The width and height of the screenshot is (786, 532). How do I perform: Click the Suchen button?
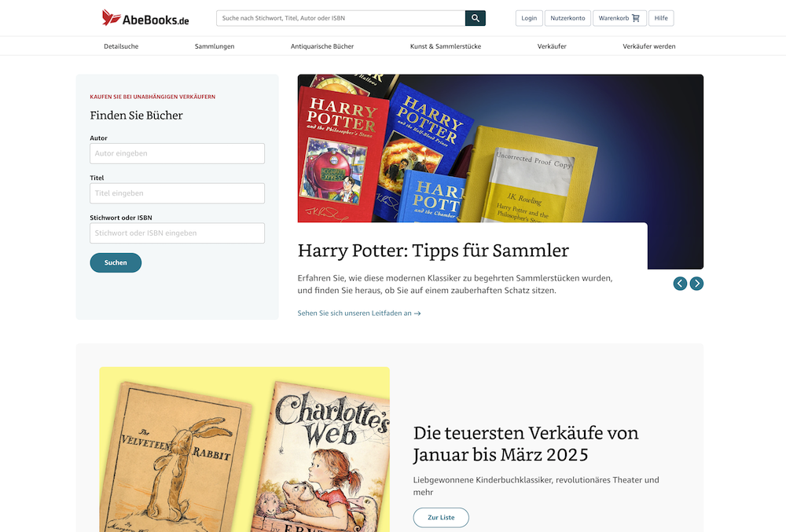[116, 262]
